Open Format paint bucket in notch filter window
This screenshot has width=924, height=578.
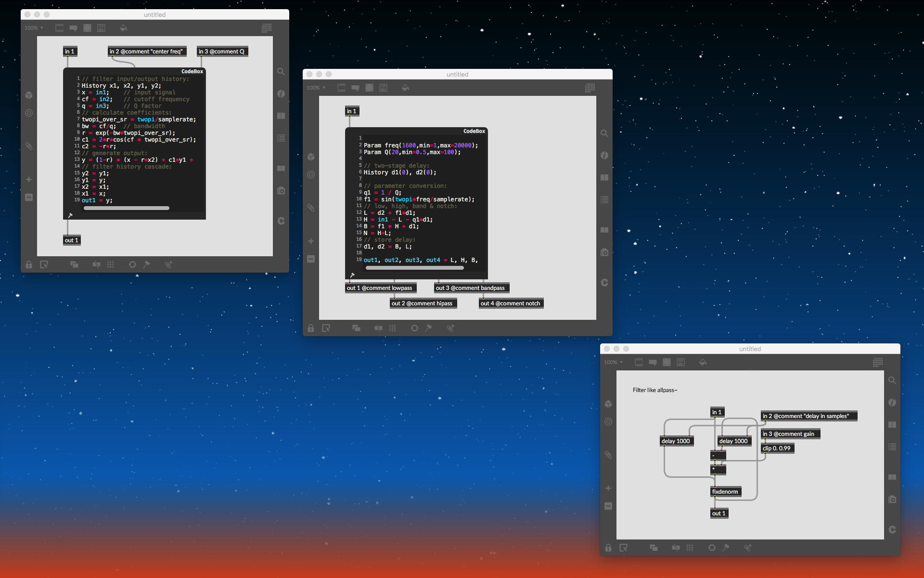pyautogui.click(x=405, y=88)
